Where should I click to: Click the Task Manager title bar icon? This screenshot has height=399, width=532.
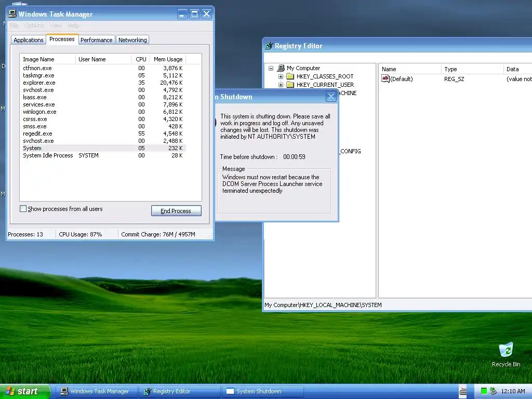12,14
